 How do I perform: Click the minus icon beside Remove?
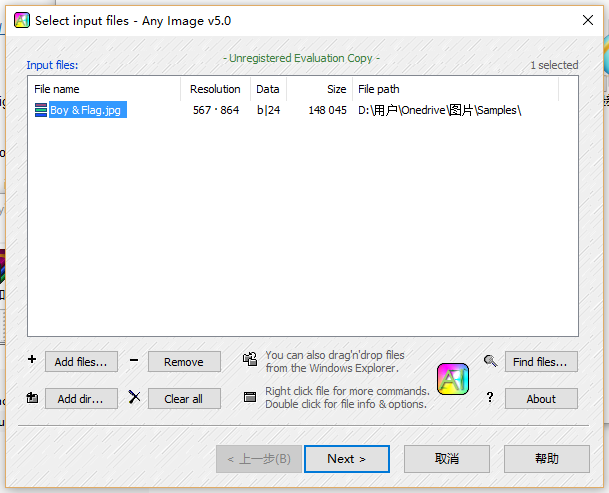coord(134,359)
